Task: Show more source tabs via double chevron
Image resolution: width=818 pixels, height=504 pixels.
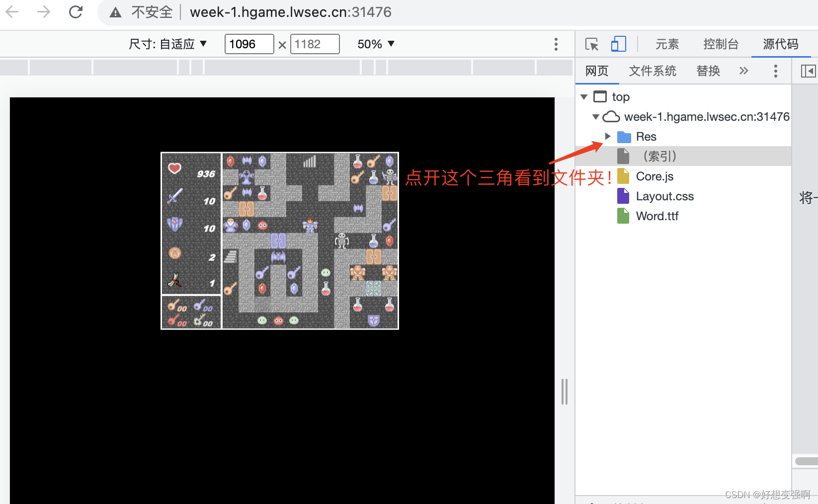Action: (x=743, y=71)
